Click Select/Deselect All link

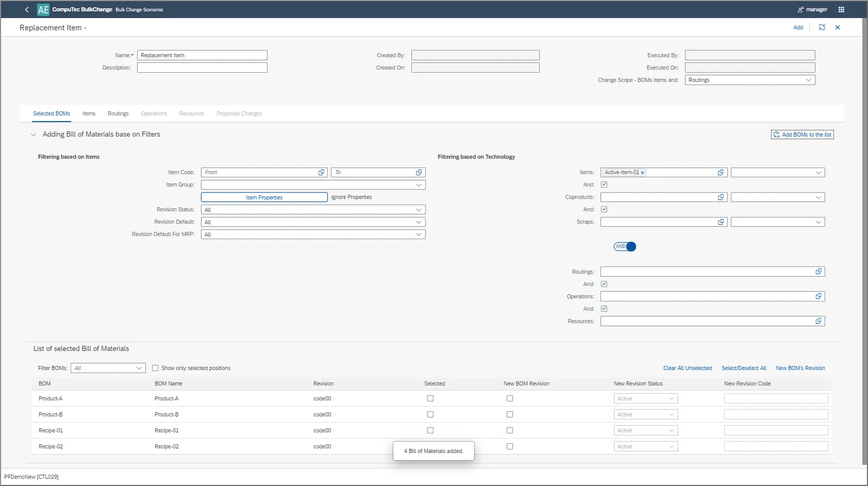(x=744, y=368)
